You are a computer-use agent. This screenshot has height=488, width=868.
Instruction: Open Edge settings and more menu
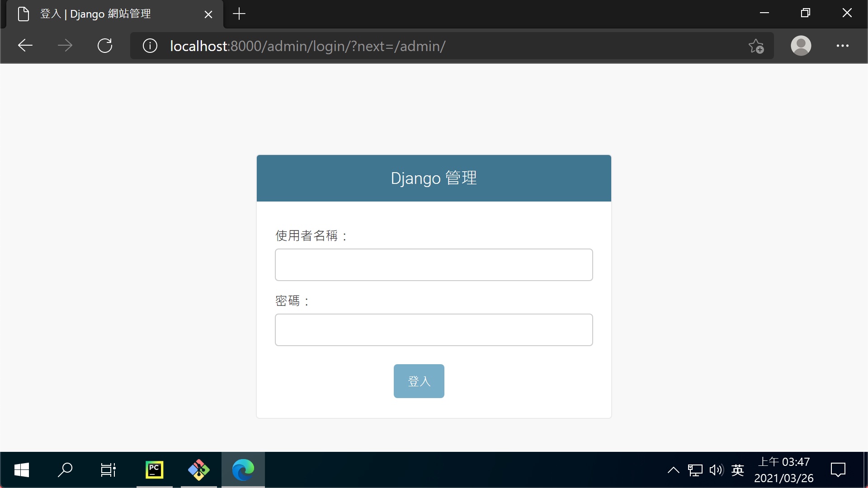pos(842,46)
